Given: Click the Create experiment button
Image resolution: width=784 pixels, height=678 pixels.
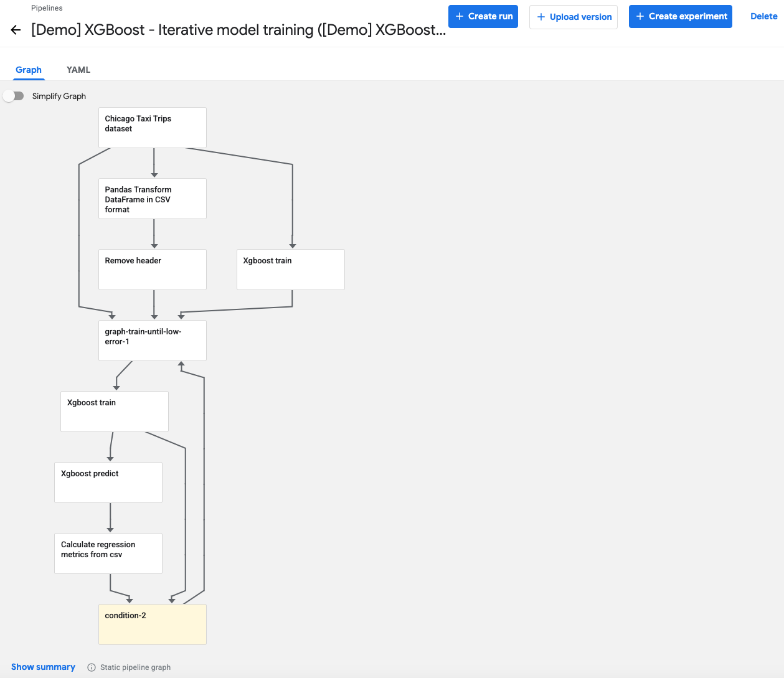Looking at the screenshot, I should 680,16.
